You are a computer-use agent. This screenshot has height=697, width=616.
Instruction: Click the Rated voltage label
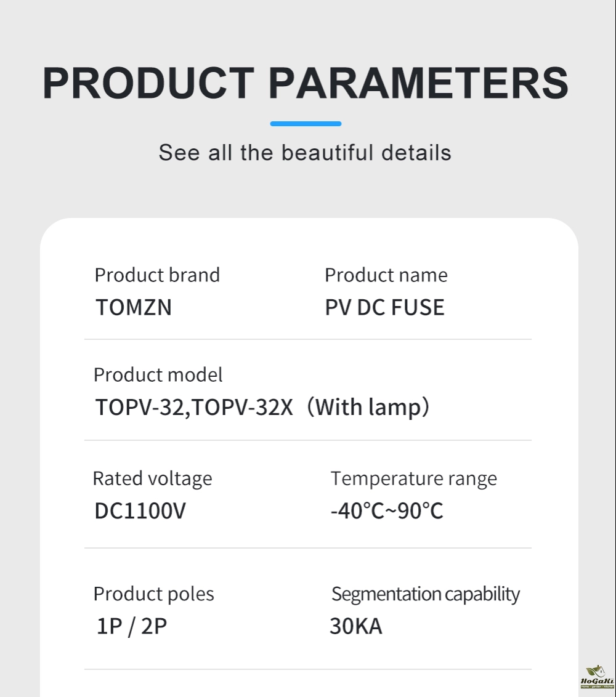(152, 478)
